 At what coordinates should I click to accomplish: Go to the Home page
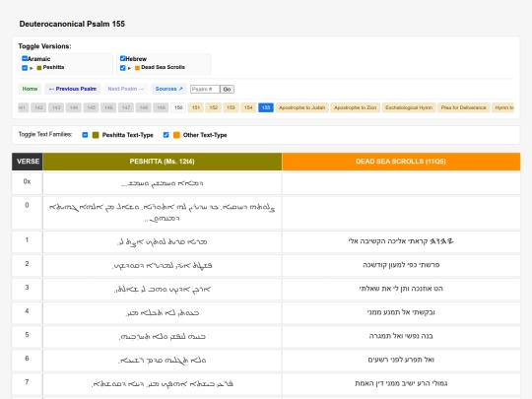(x=30, y=89)
